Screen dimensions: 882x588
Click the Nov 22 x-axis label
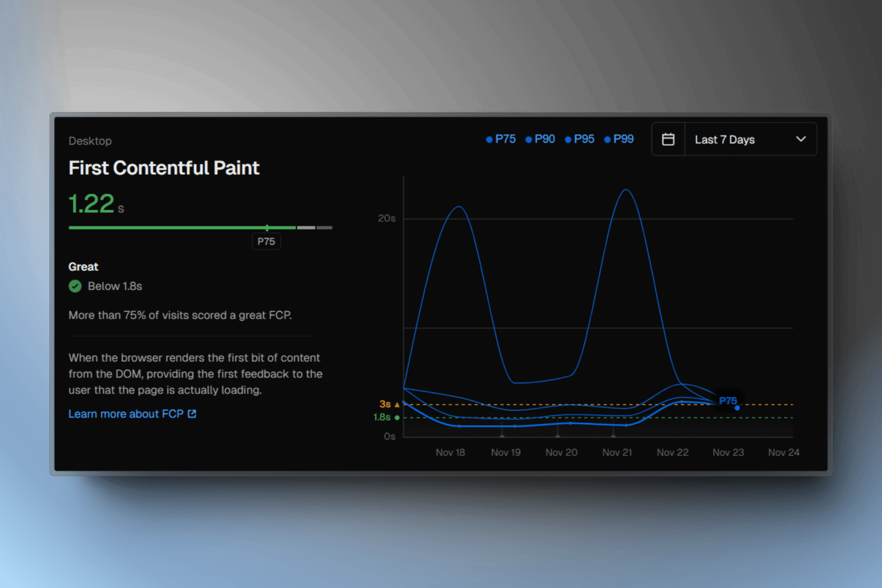pos(673,452)
